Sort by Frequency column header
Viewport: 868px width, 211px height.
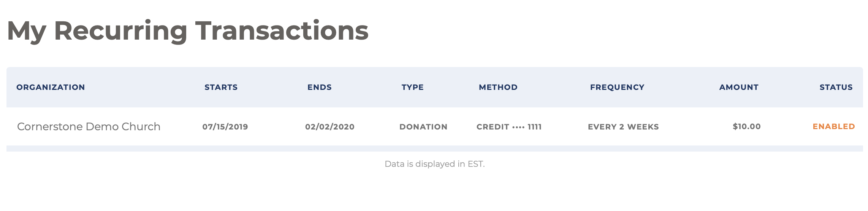click(617, 87)
